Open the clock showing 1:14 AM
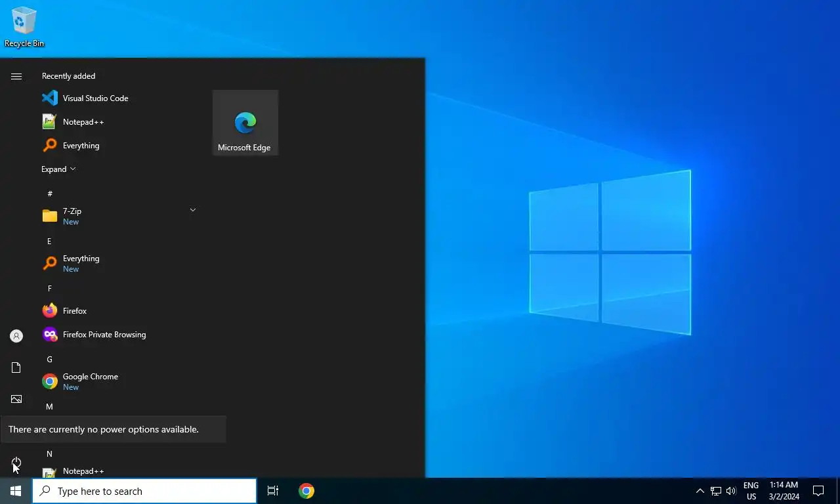 coord(784,491)
